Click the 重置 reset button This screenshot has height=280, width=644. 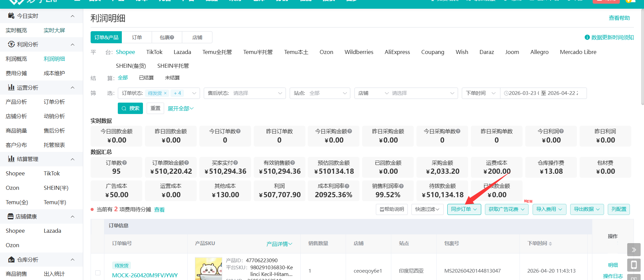coord(155,108)
